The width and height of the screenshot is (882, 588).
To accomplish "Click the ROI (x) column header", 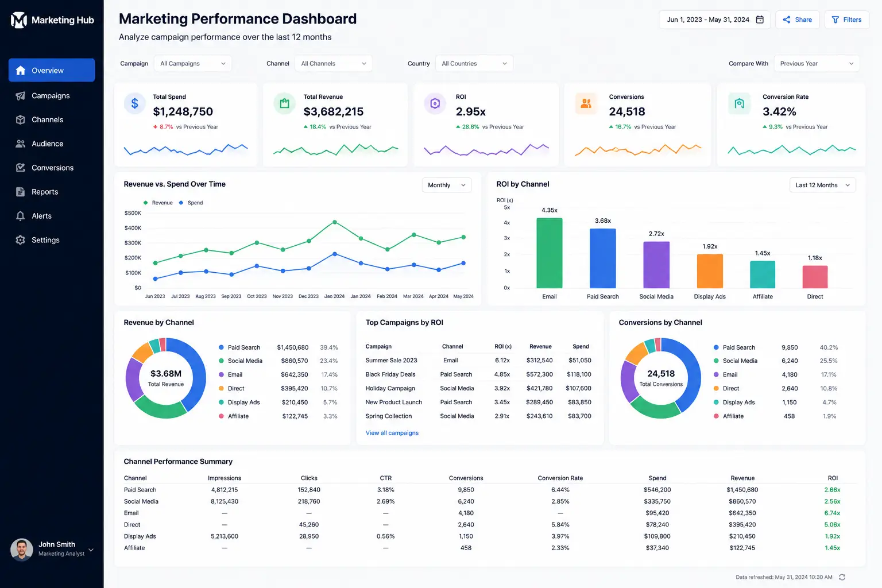I will (503, 347).
